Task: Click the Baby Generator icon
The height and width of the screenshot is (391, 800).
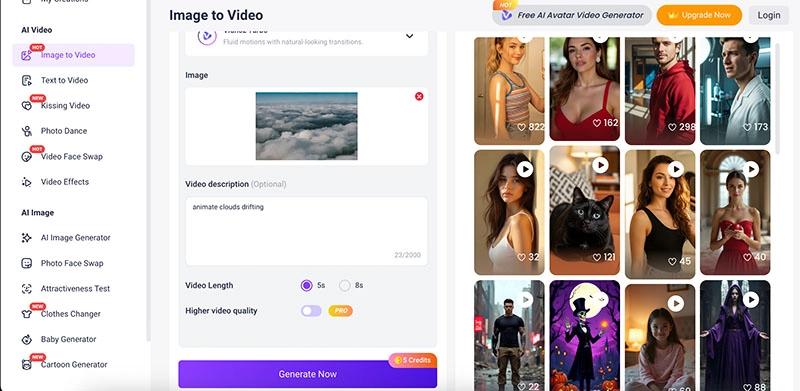Action: coord(27,339)
